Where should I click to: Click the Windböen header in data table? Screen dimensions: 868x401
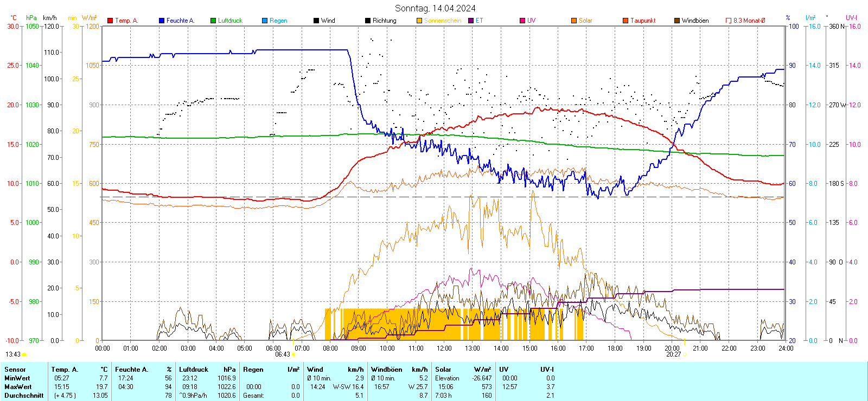[x=386, y=370]
